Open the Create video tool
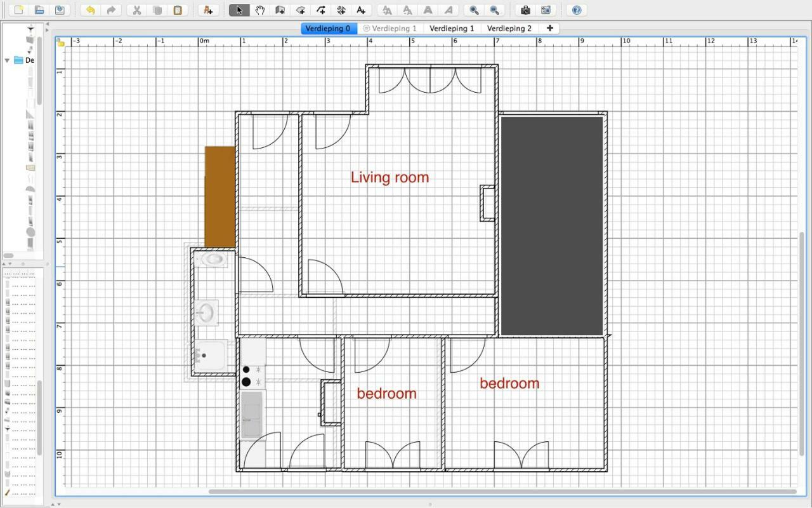The height and width of the screenshot is (508, 812). (546, 10)
